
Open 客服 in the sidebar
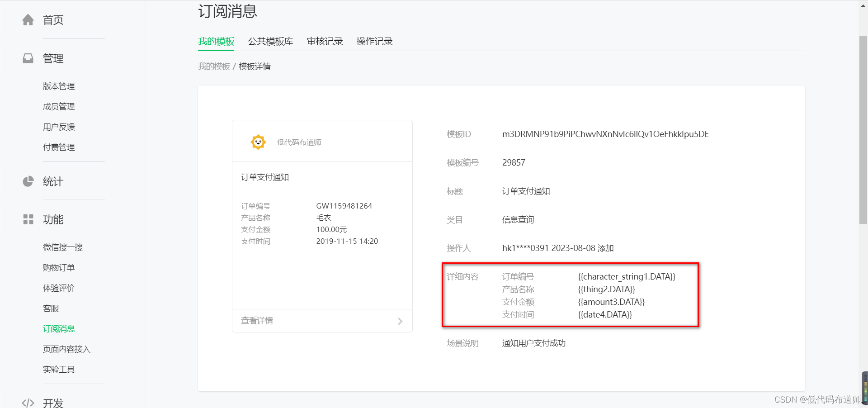(51, 308)
